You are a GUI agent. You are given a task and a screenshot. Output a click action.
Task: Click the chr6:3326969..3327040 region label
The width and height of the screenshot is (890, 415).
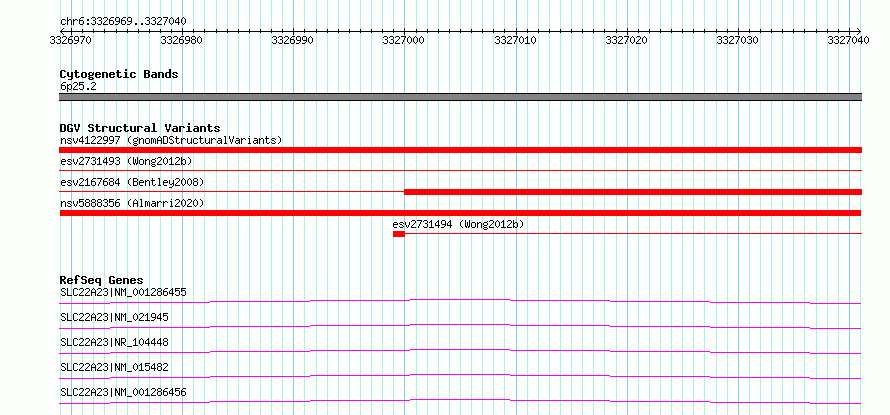click(123, 22)
